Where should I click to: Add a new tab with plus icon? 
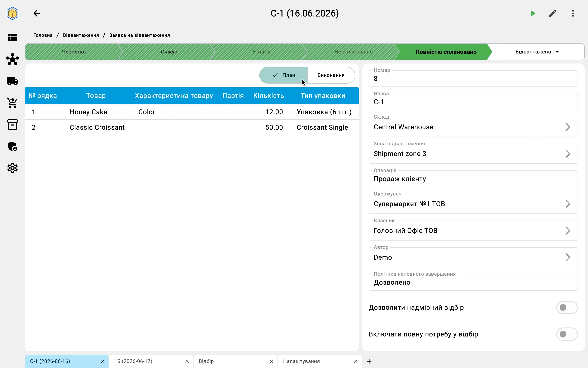(369, 362)
